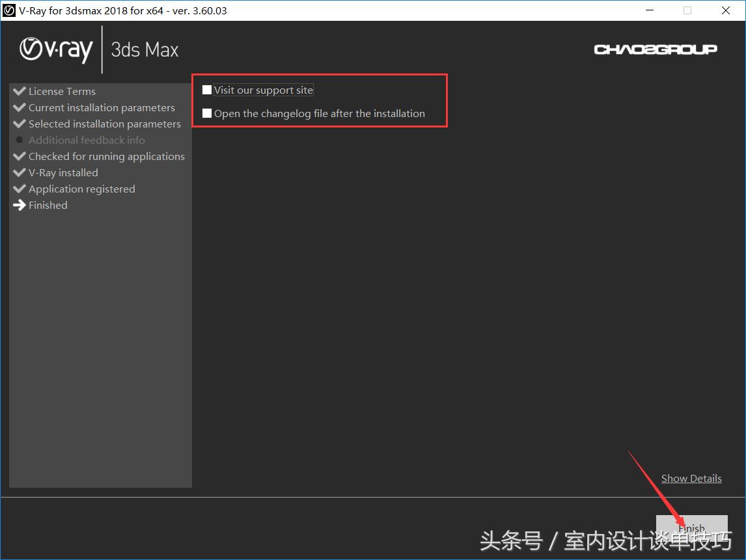Check the 'Visit our support site' checkbox
The width and height of the screenshot is (746, 560).
pyautogui.click(x=207, y=90)
